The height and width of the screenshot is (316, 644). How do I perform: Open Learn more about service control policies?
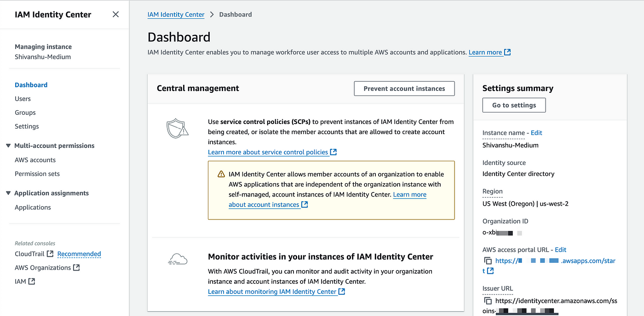(x=268, y=152)
